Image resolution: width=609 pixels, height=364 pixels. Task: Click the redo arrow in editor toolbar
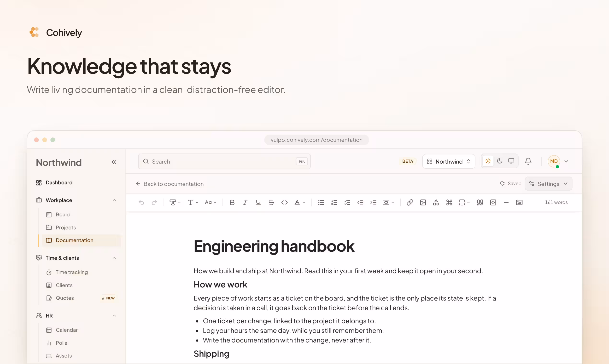click(154, 202)
